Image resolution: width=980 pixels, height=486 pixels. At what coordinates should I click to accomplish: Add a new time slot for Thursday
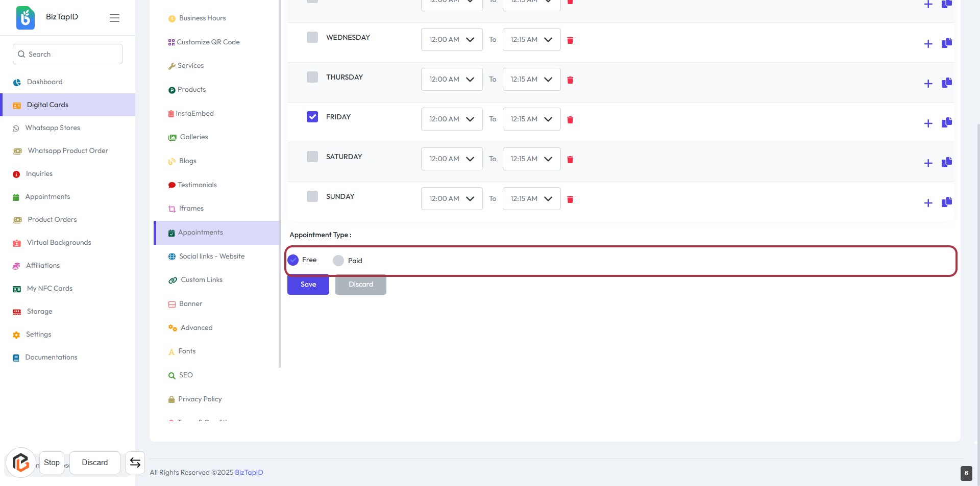[928, 84]
